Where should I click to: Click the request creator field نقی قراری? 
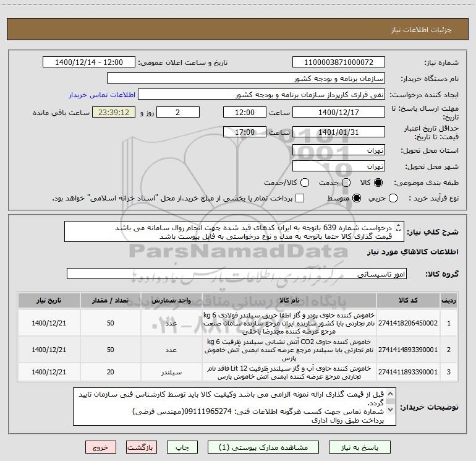tap(261, 95)
